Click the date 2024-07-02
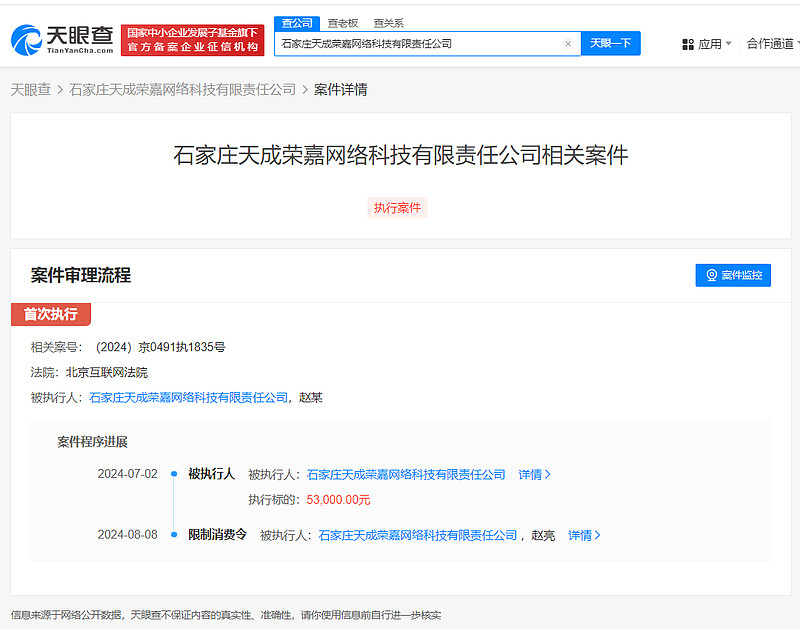Viewport: 800px width, 629px height. pyautogui.click(x=128, y=474)
